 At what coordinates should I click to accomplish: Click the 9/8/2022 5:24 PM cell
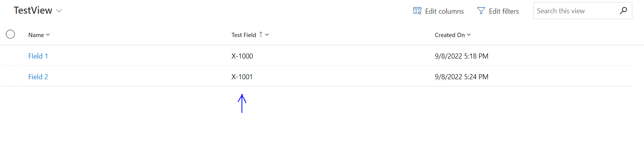click(462, 77)
